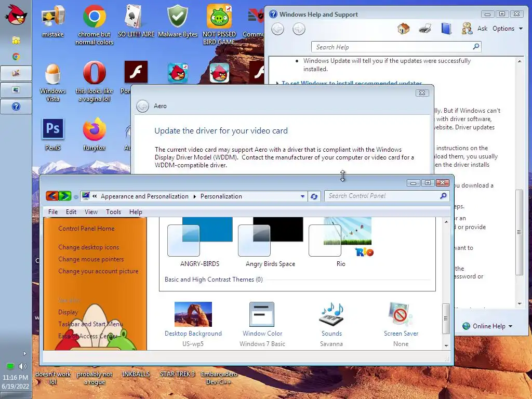532x399 pixels.
Task: Click the Chrome icon in the taskbar
Action: (16, 57)
